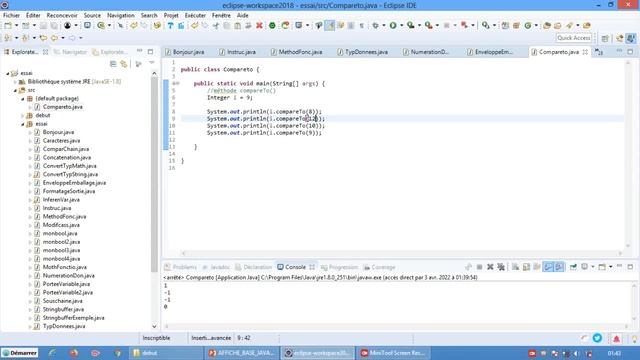The height and width of the screenshot is (360, 640).
Task: Click the green circular toolbar icon left of Run
Action: point(272,25)
